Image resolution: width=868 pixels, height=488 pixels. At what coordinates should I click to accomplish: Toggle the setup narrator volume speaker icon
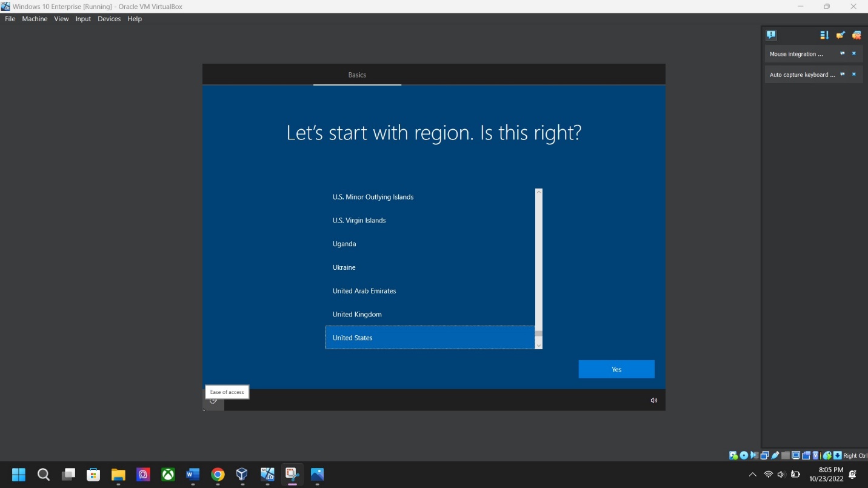click(653, 401)
